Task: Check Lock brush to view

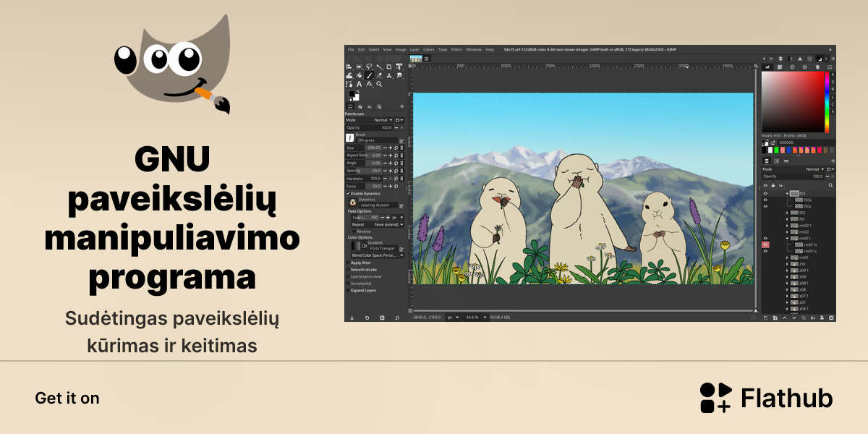Action: pos(348,276)
